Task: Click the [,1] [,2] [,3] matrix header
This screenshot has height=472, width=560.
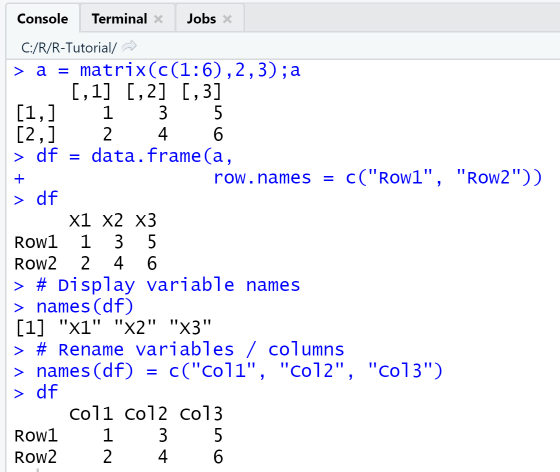Action: pyautogui.click(x=146, y=92)
